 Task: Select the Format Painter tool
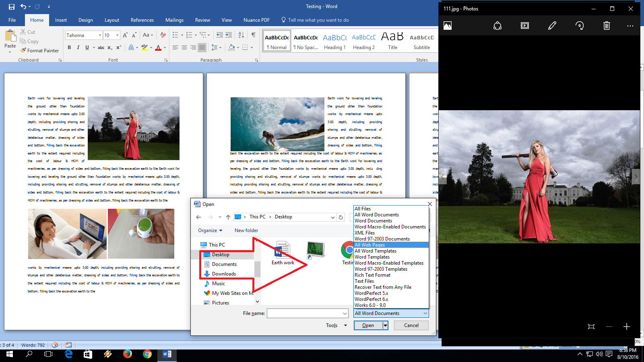pyautogui.click(x=39, y=50)
